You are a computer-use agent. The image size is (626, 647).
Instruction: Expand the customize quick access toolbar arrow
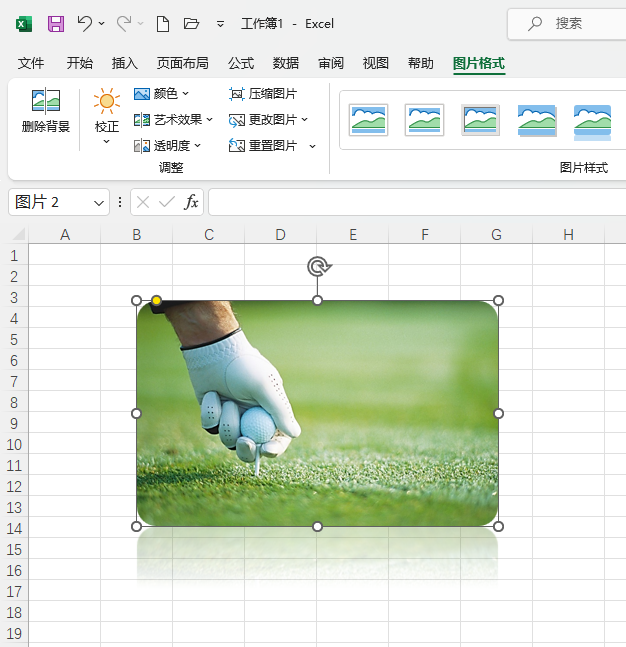(x=220, y=24)
